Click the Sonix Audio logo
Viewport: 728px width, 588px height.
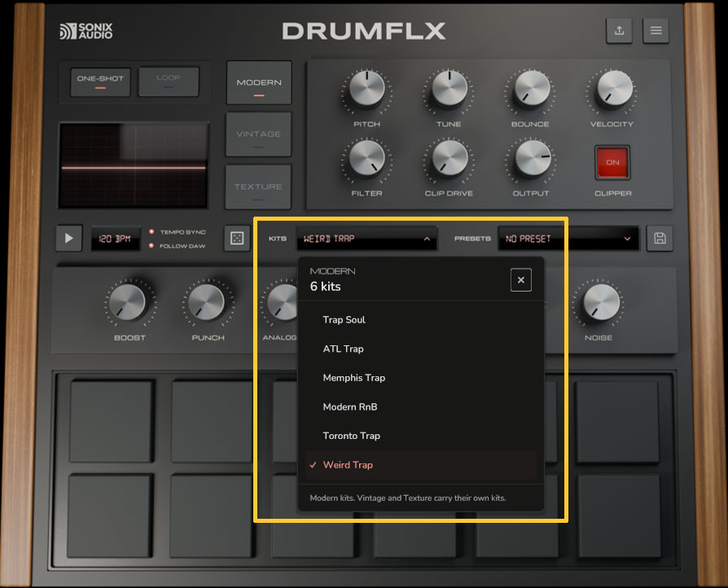(86, 31)
